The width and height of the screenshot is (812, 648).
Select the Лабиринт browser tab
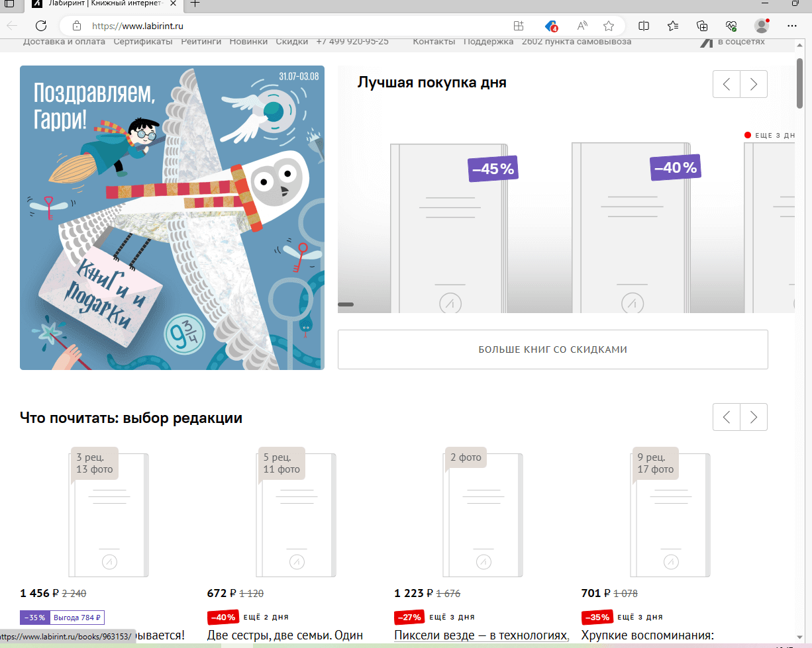point(105,4)
